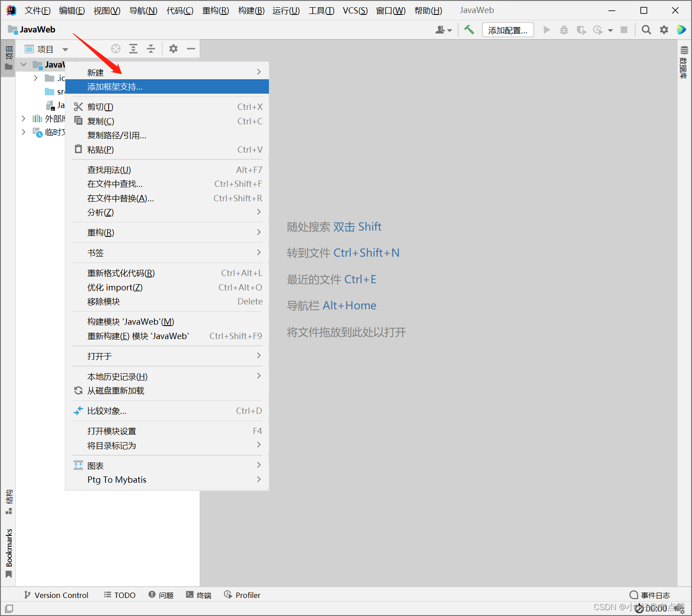Open the Diagrams (图表) submenu

(167, 466)
